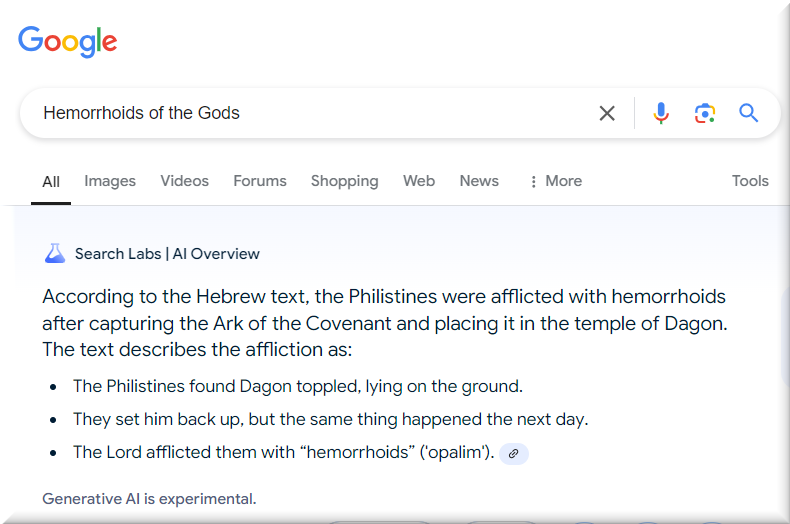Click the Search Labs flask icon

(x=55, y=254)
